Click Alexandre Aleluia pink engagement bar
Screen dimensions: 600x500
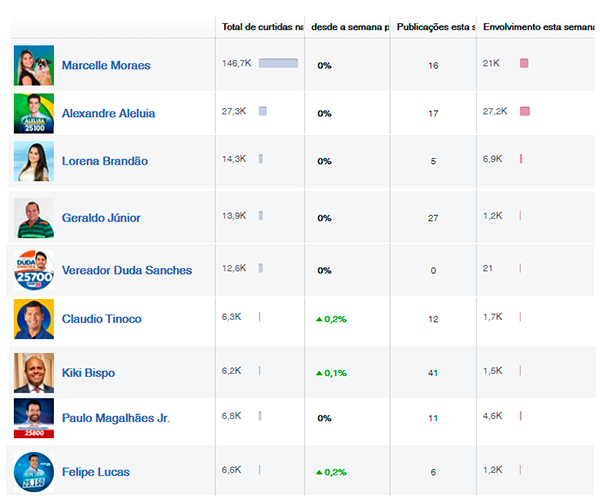pyautogui.click(x=524, y=111)
